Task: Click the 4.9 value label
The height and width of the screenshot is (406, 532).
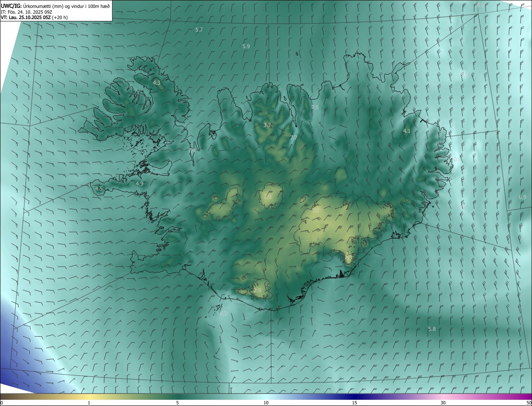Action: 140,183
